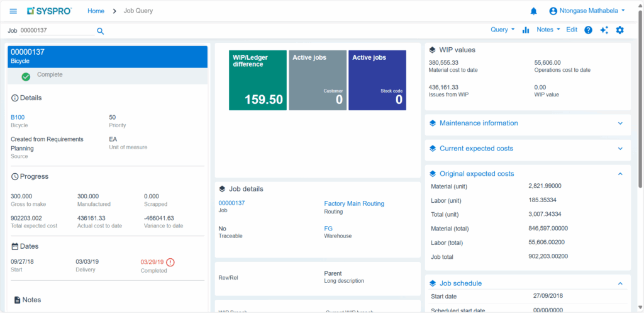Click the page vertical scrollbar

point(640,99)
